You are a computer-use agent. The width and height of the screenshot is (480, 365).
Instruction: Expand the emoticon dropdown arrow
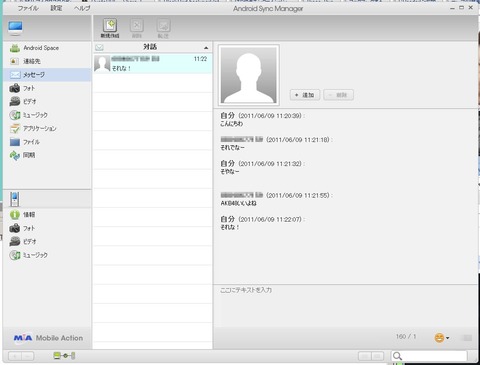coord(448,338)
